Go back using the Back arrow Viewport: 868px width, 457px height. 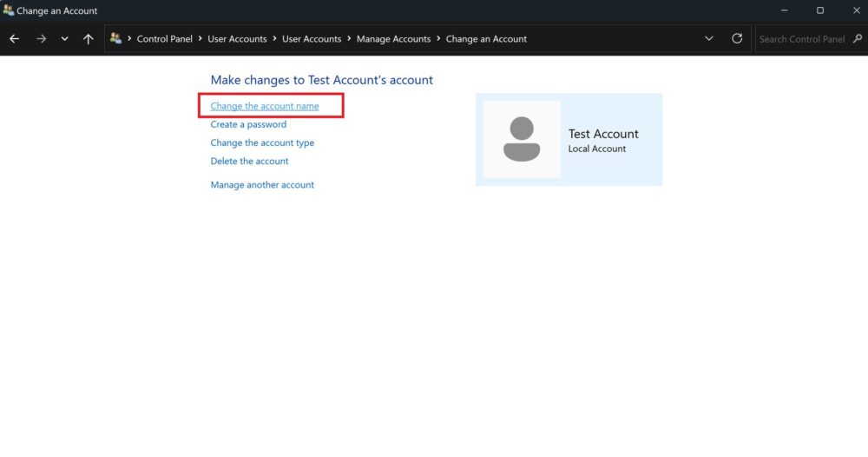[14, 39]
